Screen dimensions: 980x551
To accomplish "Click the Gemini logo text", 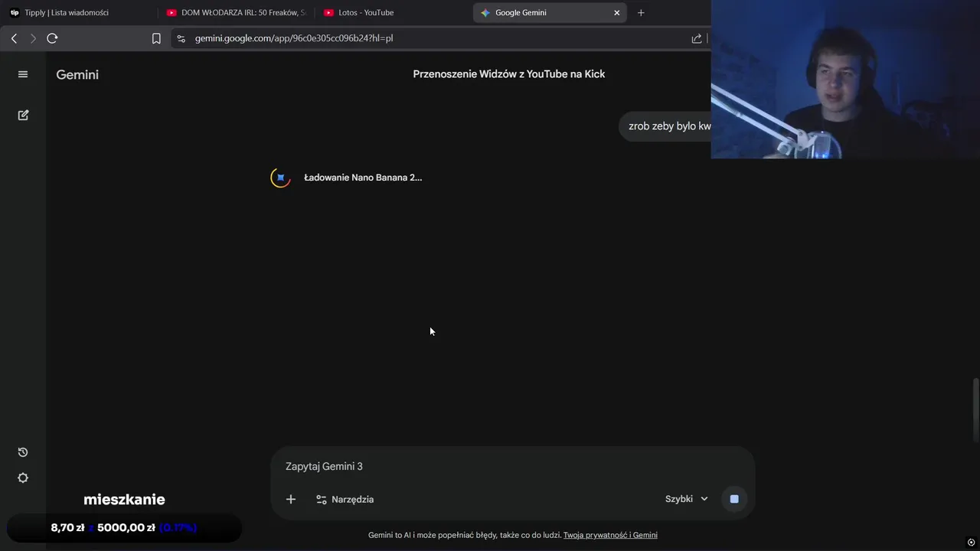I will coord(77,74).
